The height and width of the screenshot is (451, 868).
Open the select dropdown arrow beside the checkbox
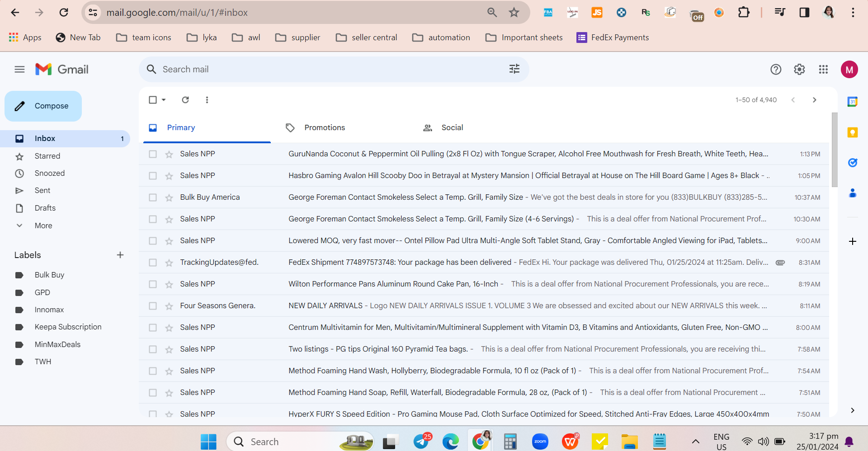click(164, 100)
